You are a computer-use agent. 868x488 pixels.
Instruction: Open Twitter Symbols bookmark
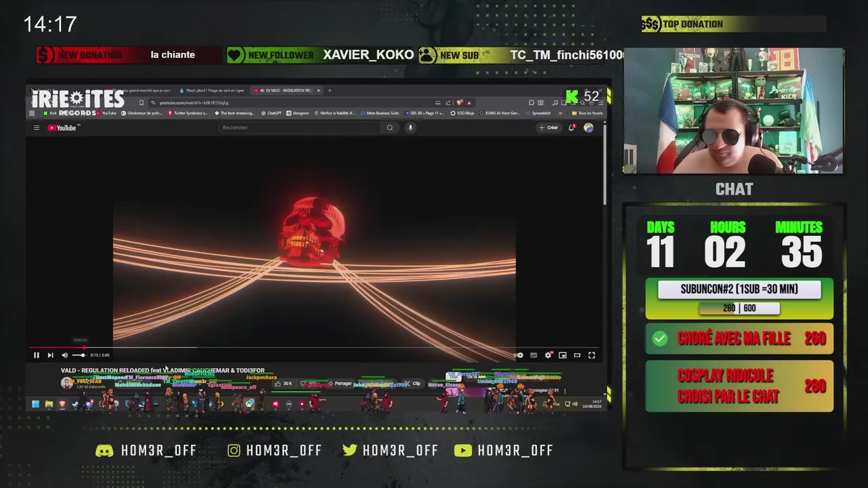pyautogui.click(x=187, y=113)
